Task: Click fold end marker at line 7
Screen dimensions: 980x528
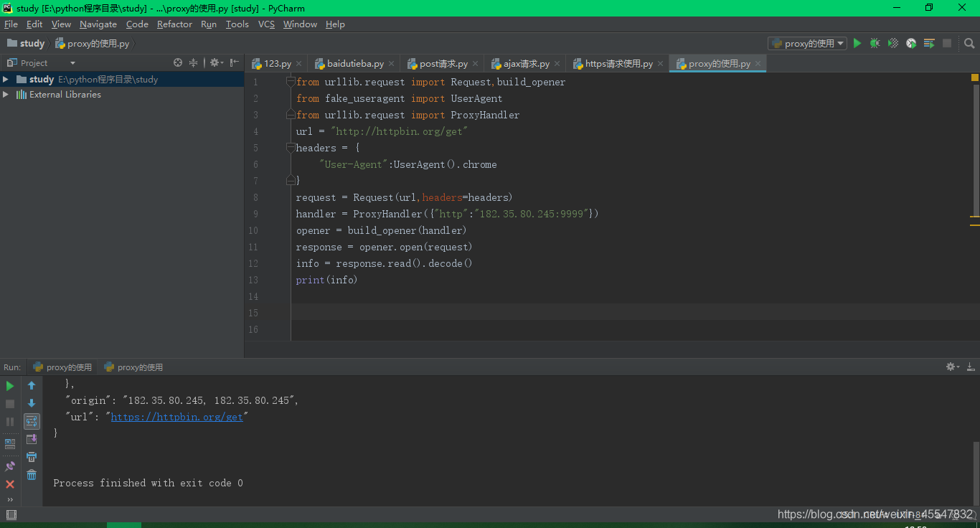Action: point(291,181)
